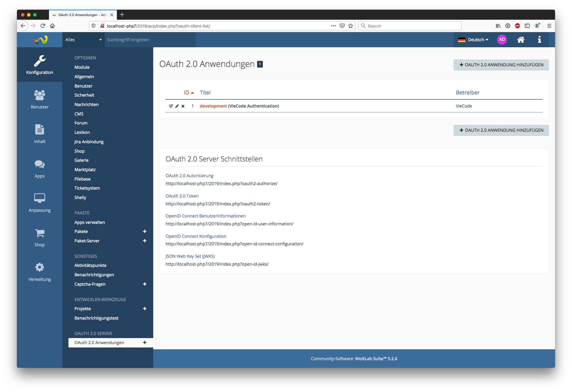This screenshot has width=572, height=392.
Task: Click plus icon next to Pakete
Action: pos(145,231)
